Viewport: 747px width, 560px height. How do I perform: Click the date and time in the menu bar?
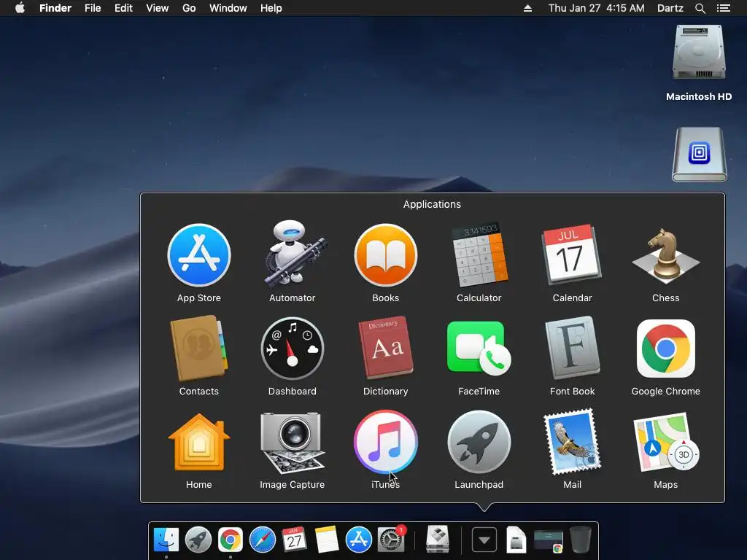(x=597, y=8)
